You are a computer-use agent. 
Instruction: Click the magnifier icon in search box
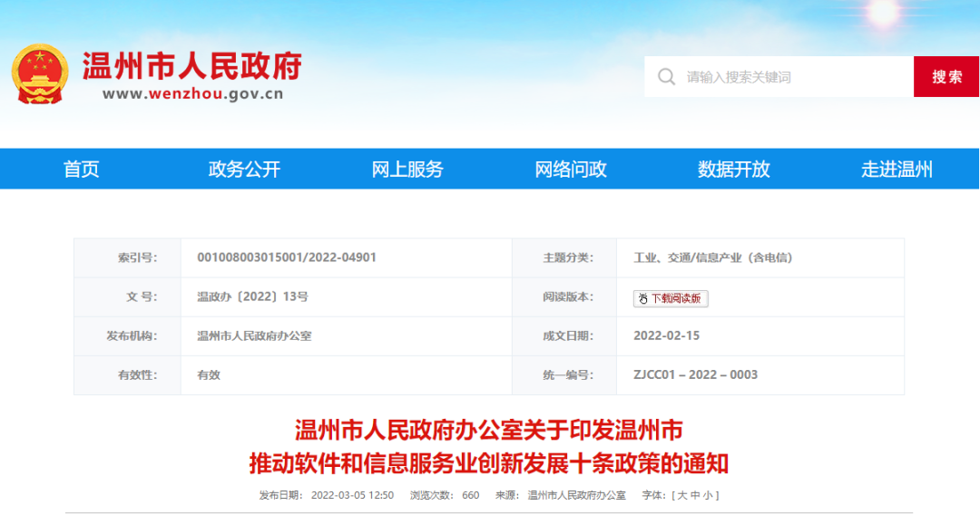(x=666, y=77)
